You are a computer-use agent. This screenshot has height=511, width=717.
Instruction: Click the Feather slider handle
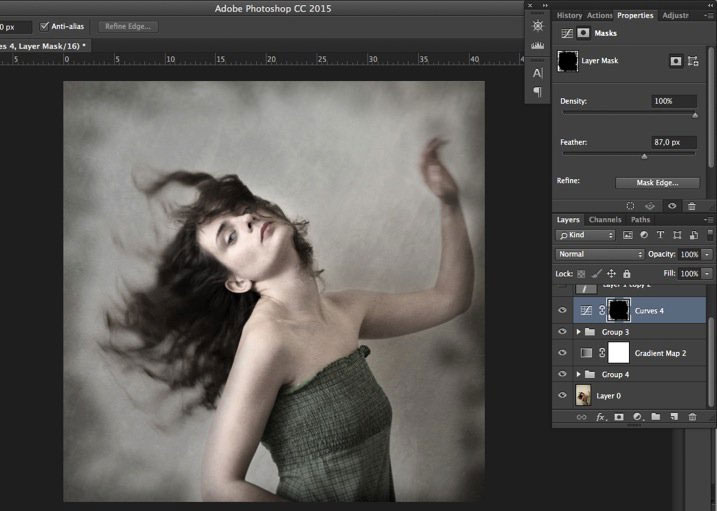point(644,156)
